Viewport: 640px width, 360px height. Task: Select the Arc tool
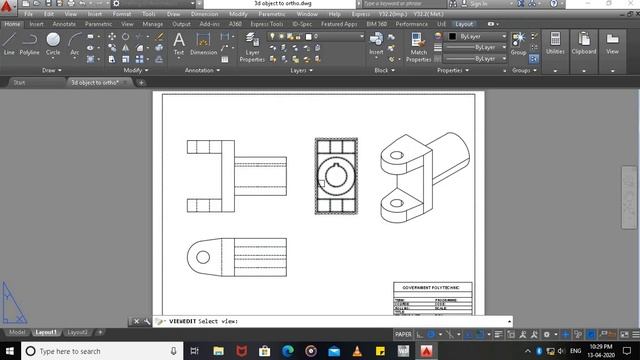tap(75, 44)
